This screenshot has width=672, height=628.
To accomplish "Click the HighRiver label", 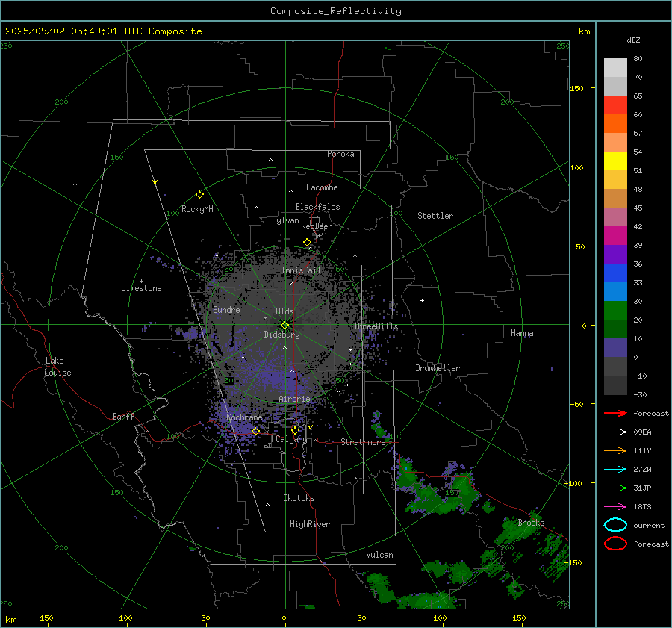I will point(310,524).
